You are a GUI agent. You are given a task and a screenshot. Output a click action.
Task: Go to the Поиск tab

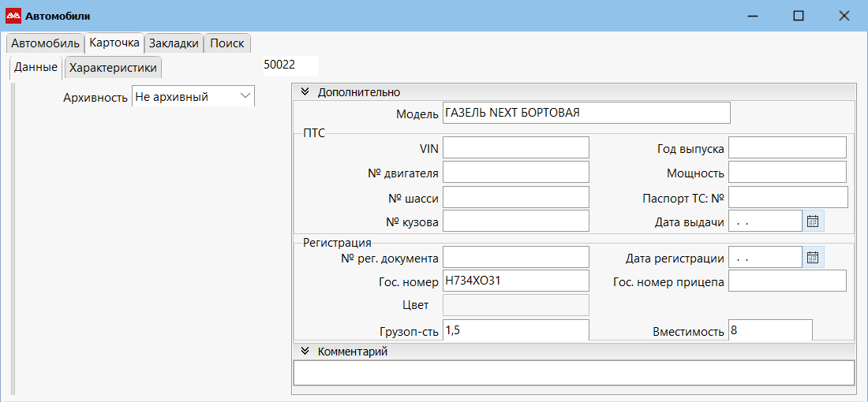pos(227,43)
